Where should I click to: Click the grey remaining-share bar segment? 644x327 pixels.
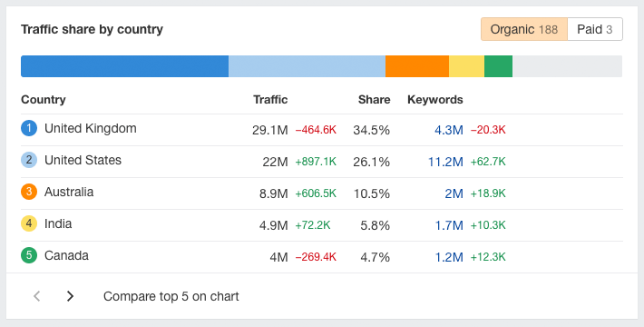568,66
